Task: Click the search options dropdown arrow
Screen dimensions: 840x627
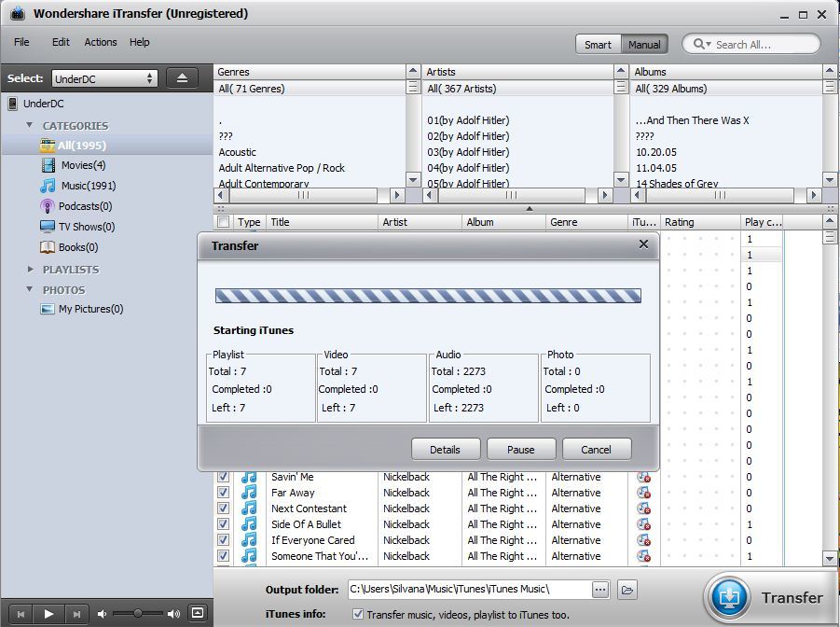Action: click(x=709, y=45)
